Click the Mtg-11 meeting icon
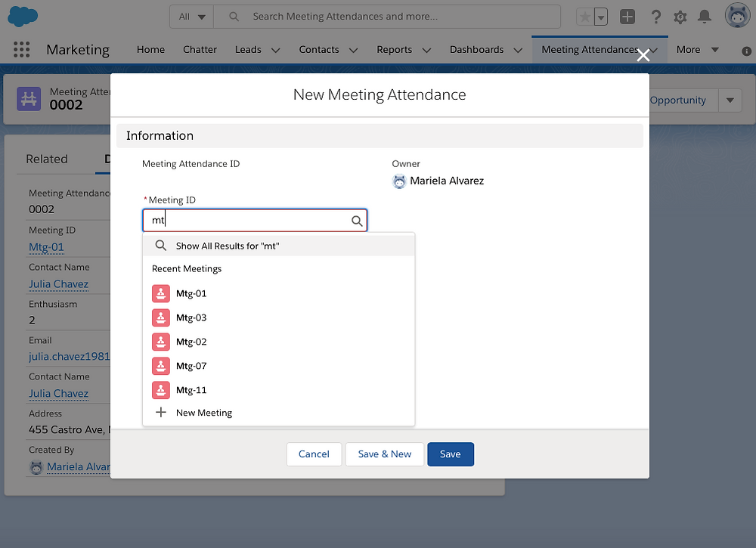 tap(161, 390)
